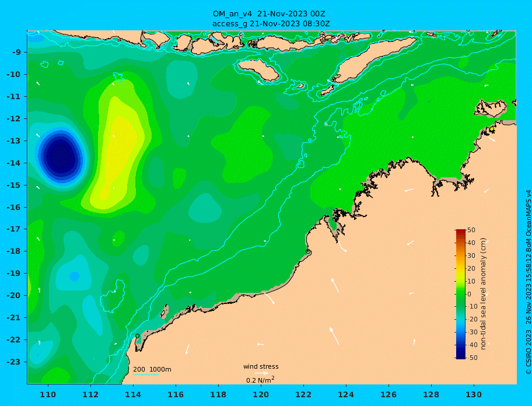Click the title text 'OM_an_v4 21-Nov-2023 00Z'
This screenshot has height=406, width=532.
coord(269,14)
